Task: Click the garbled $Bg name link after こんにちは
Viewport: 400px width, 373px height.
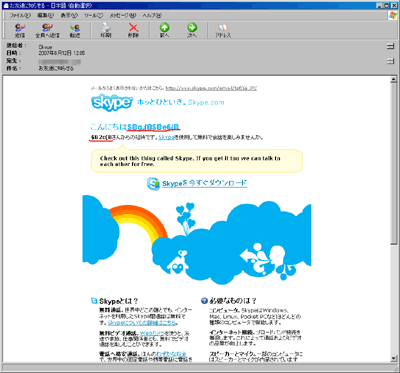Action: pos(154,127)
